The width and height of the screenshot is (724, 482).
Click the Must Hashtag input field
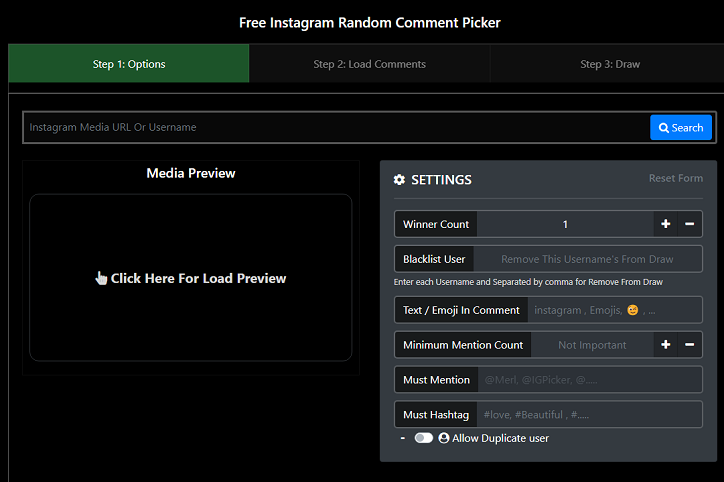(x=589, y=415)
